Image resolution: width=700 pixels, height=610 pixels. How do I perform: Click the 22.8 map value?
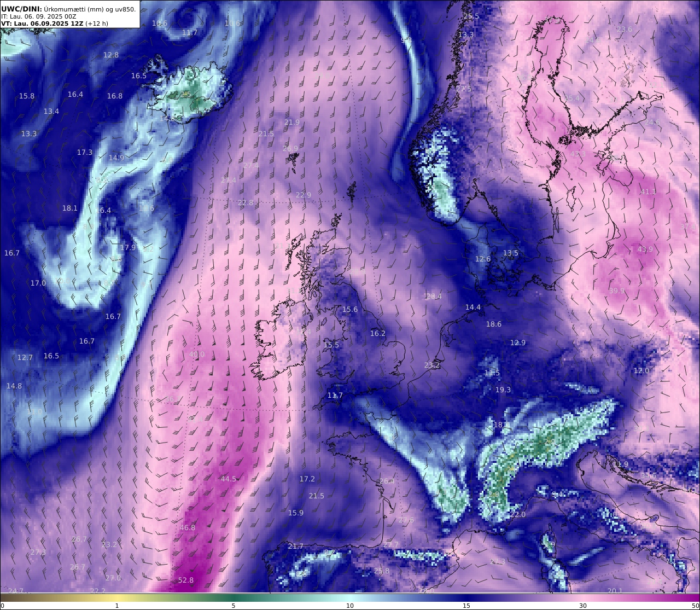pos(246,202)
